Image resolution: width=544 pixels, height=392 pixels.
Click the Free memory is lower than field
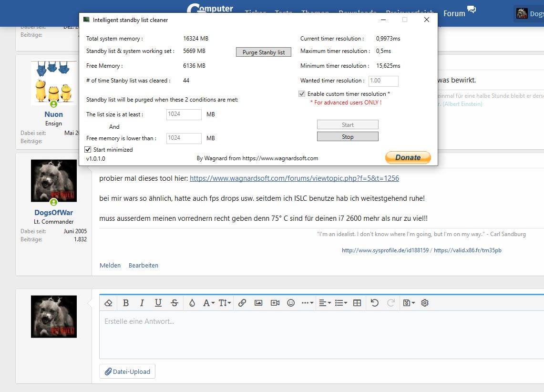[x=184, y=138]
